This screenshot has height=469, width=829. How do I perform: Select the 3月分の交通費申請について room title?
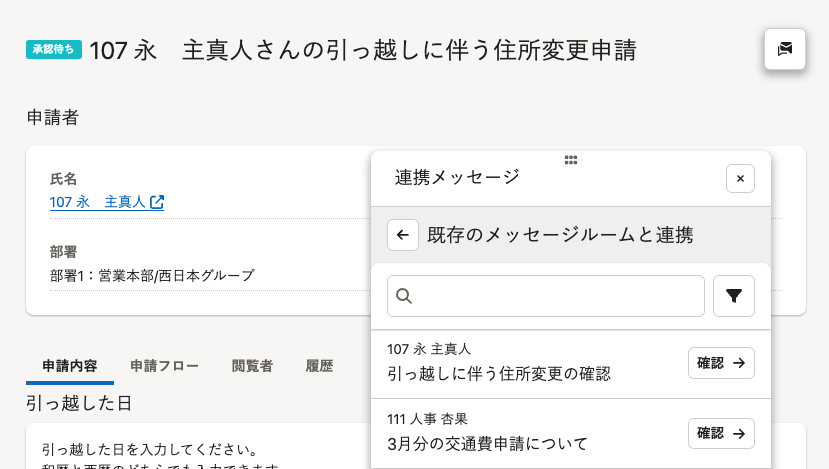(487, 443)
